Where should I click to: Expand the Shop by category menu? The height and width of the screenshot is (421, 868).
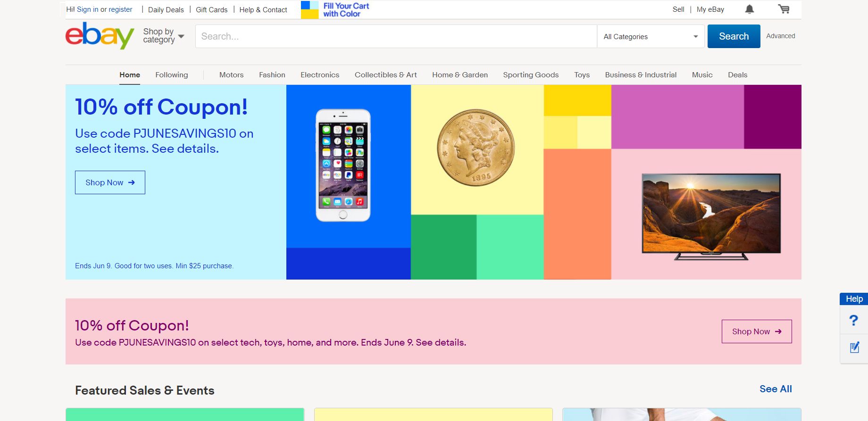pyautogui.click(x=163, y=36)
